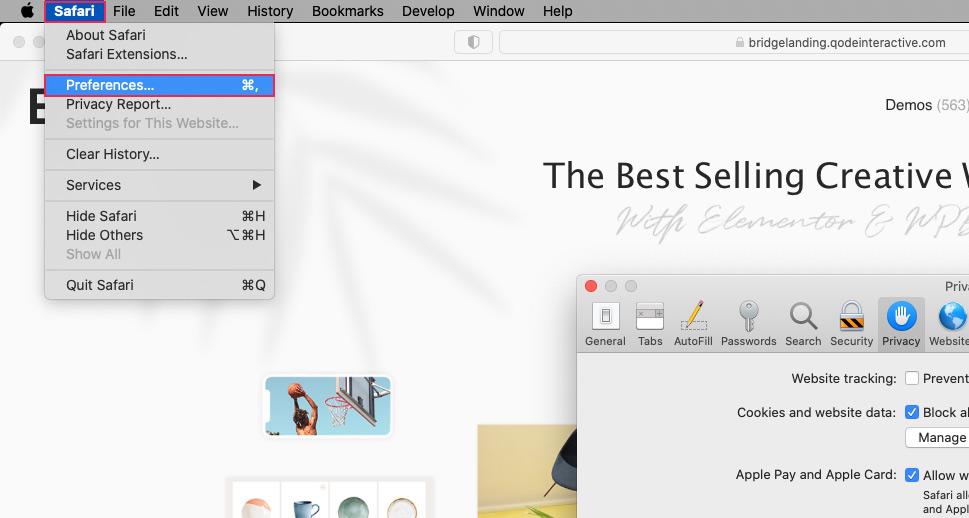
Task: Choose Preferences… from the Safari menu
Action: click(x=159, y=85)
